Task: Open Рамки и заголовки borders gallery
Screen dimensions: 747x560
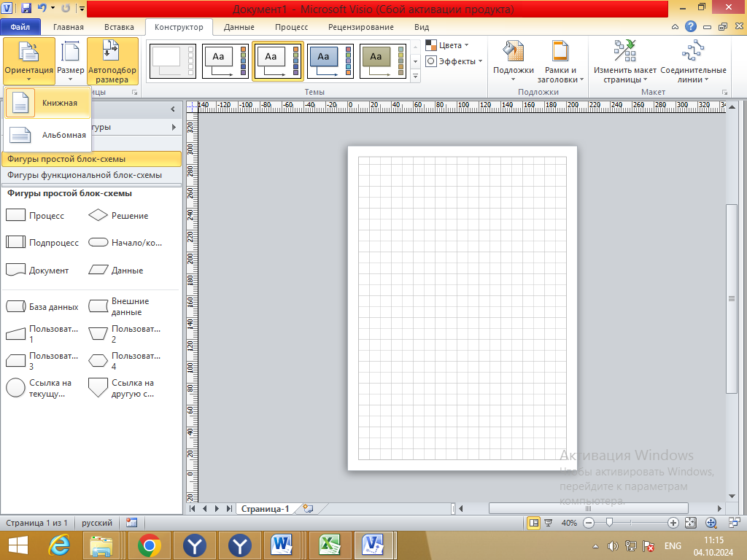Action: pos(560,61)
